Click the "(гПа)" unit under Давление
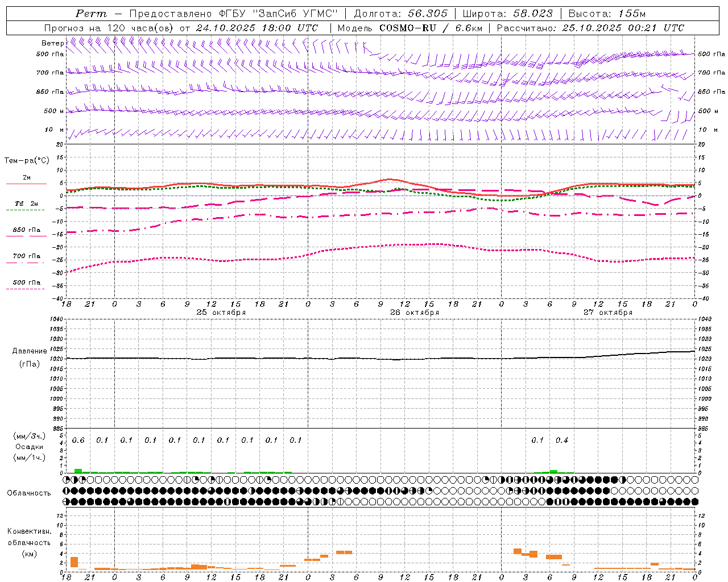 (x=30, y=364)
